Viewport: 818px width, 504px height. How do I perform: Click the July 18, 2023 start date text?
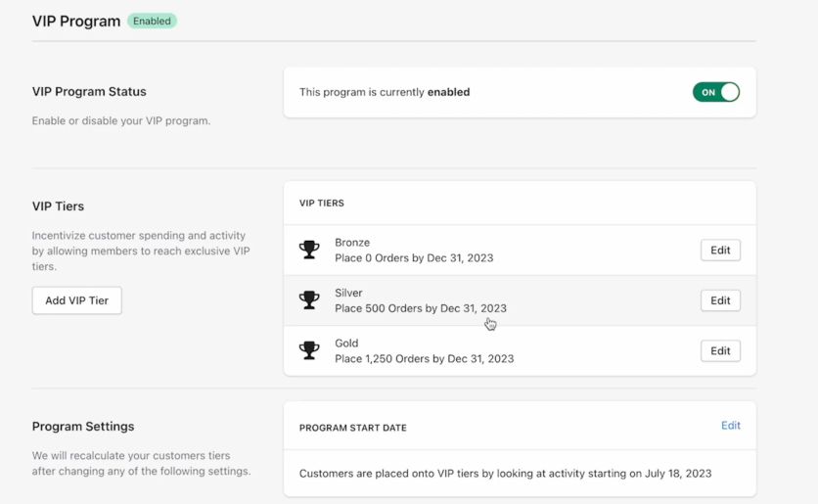tap(678, 474)
